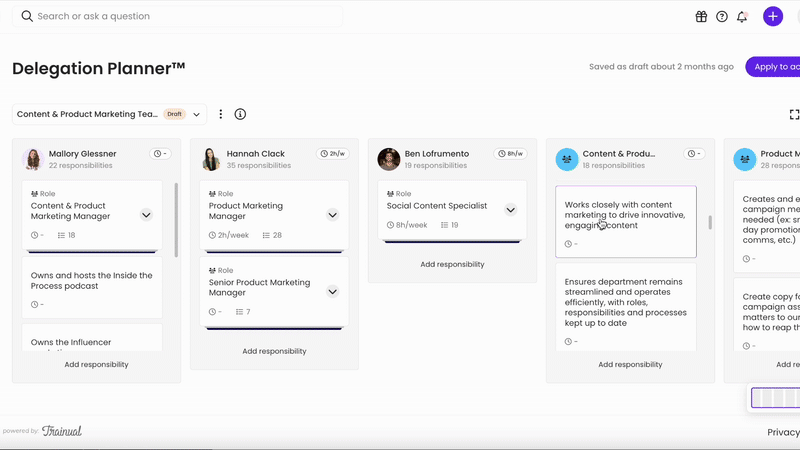Click the Mallory Glessner name
The height and width of the screenshot is (450, 800).
(83, 154)
